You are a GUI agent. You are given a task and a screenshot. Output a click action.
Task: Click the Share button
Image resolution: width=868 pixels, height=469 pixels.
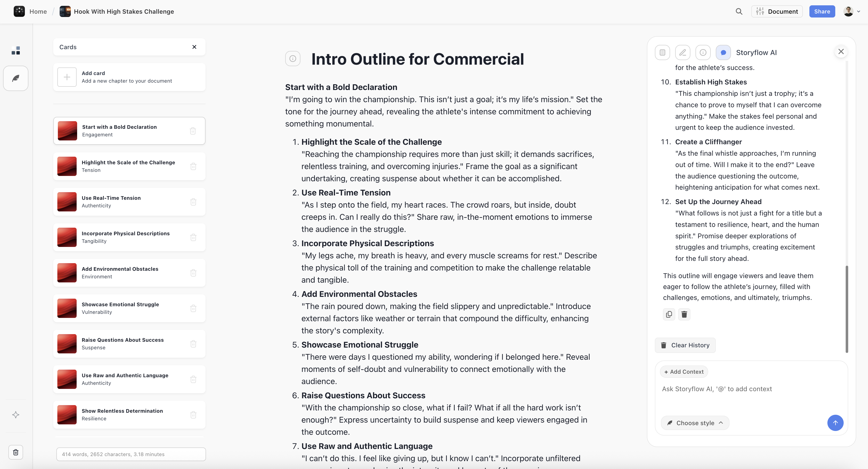point(822,11)
